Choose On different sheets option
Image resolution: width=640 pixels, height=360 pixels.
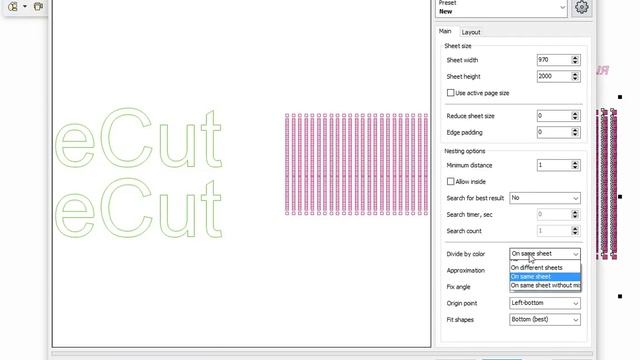pyautogui.click(x=545, y=268)
